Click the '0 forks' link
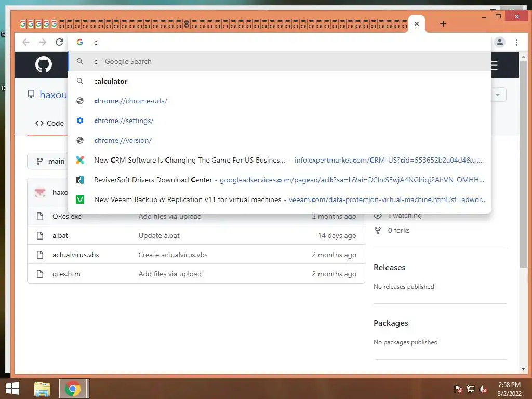532x399 pixels. coord(398,230)
